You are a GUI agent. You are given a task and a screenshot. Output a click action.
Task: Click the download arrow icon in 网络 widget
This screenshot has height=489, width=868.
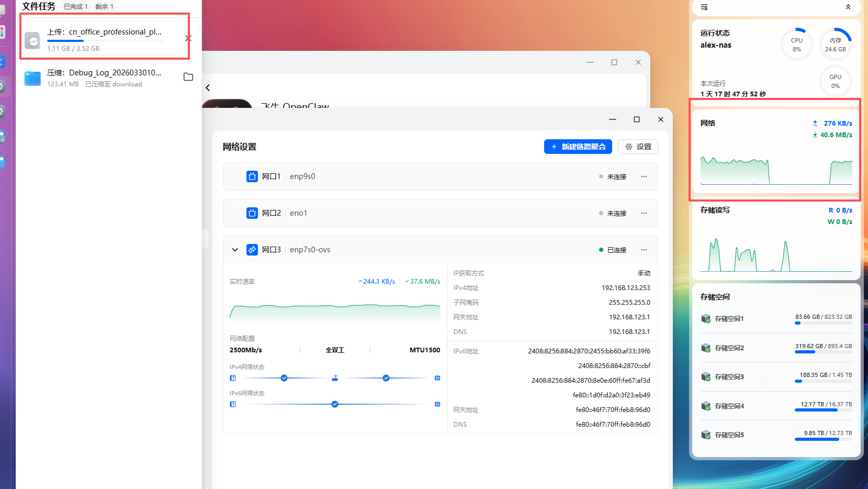tap(815, 135)
